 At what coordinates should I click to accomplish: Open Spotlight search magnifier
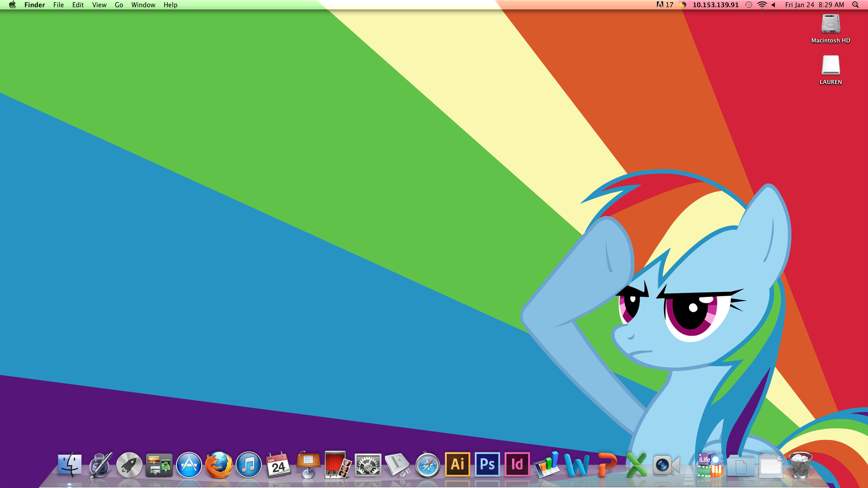pos(855,5)
